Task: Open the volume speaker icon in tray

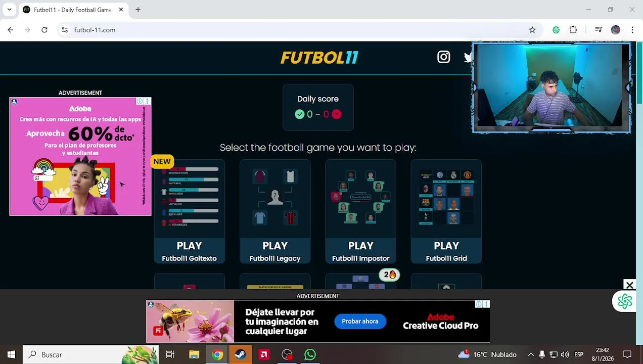Action: click(x=565, y=355)
